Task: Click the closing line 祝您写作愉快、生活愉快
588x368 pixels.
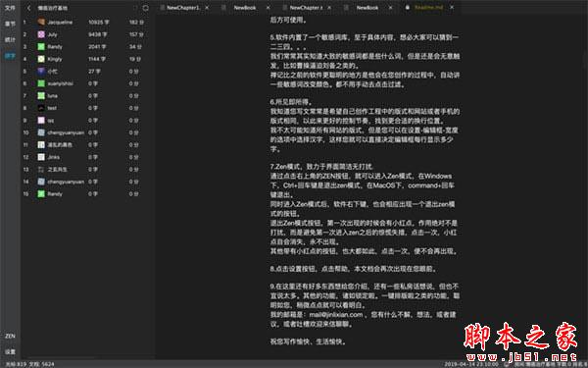Action: [308, 342]
